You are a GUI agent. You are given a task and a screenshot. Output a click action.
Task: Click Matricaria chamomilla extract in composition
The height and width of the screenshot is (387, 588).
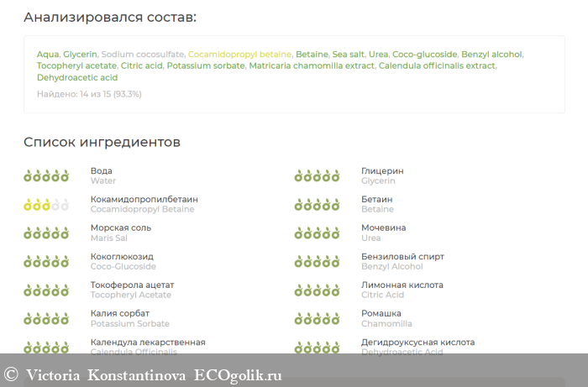click(x=311, y=65)
